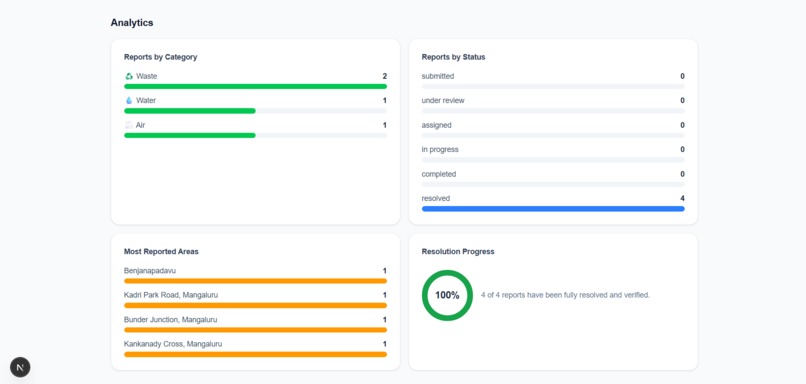The width and height of the screenshot is (806, 384).
Task: Click the completed label
Action: pos(438,174)
